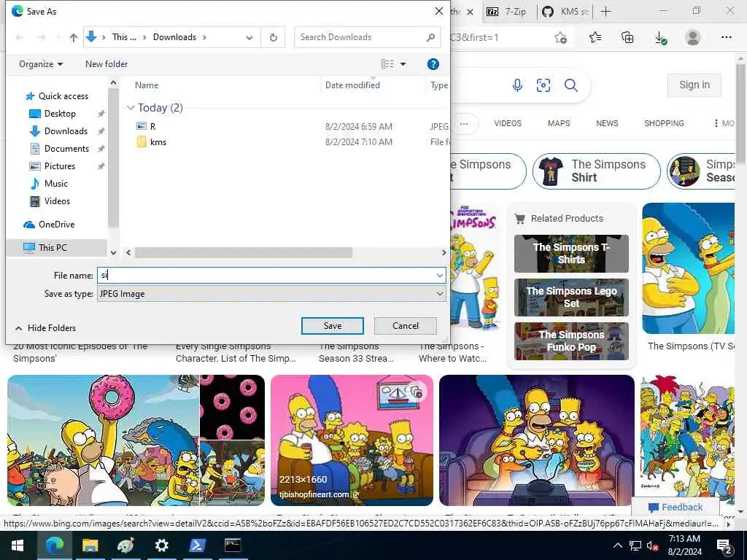Expand address bar previous locations dropdown
Image resolution: width=747 pixels, height=560 pixels.
click(x=249, y=38)
